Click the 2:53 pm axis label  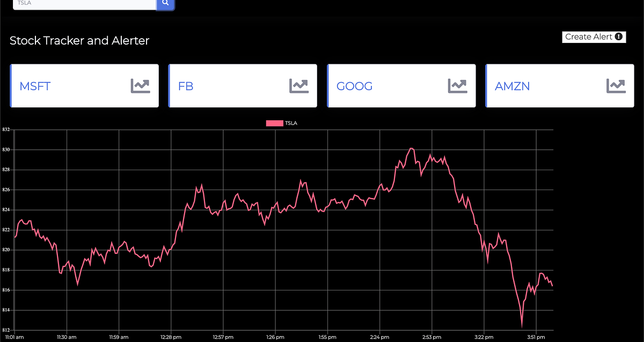pos(431,338)
